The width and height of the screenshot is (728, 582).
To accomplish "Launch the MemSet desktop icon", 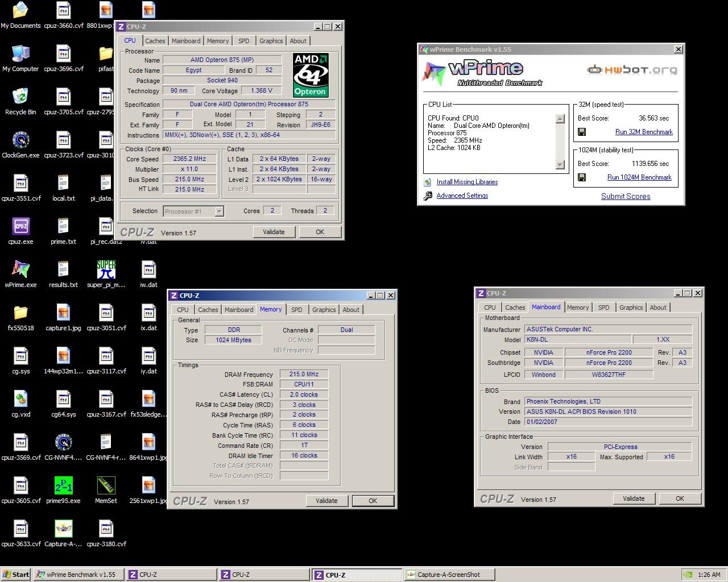I will point(106,490).
